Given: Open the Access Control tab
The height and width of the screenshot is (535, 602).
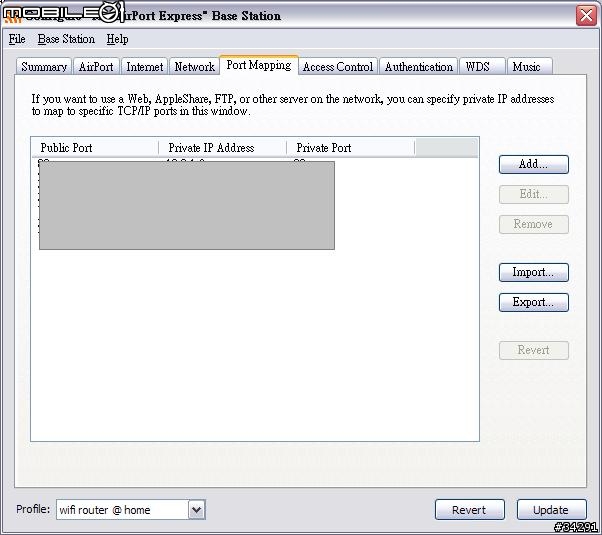Looking at the screenshot, I should coord(338,66).
